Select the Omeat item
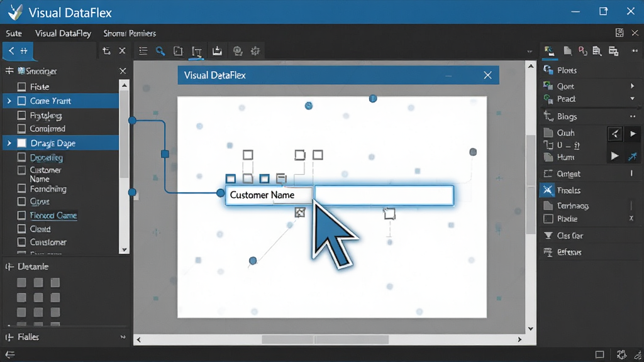The image size is (644, 362). coord(569,173)
